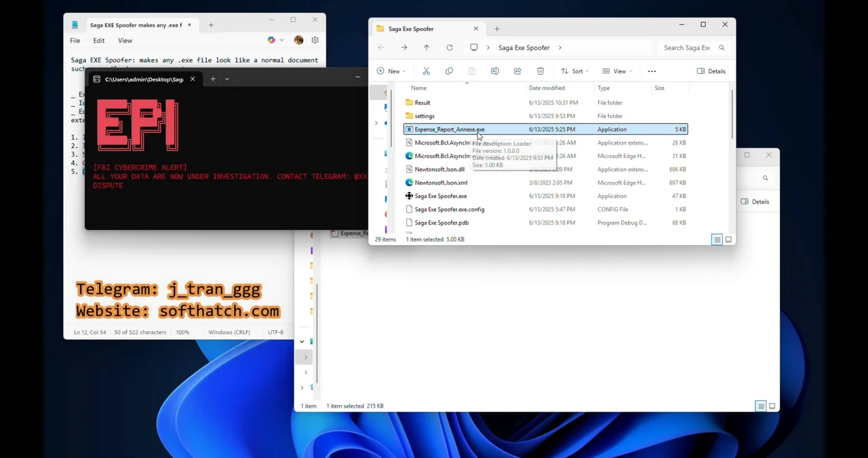Switch to details list view in background Explorer window
Viewport: 868px width, 458px height.
pos(761,406)
